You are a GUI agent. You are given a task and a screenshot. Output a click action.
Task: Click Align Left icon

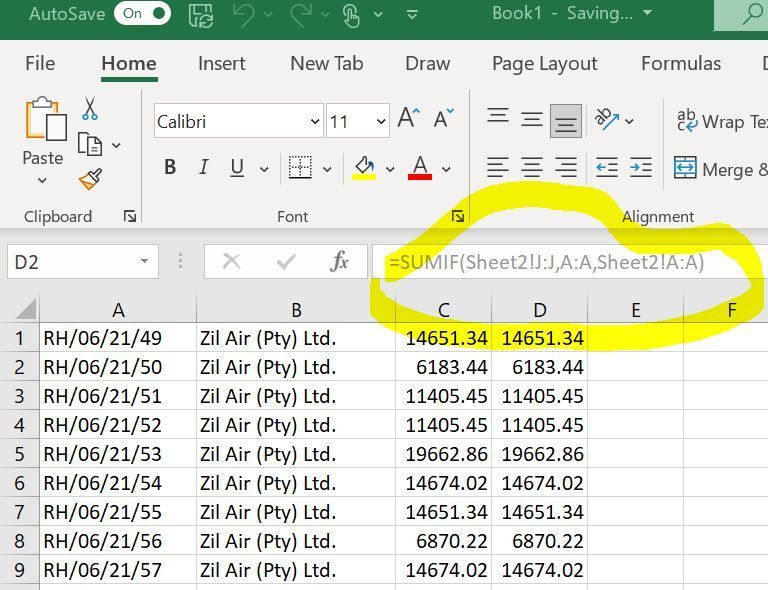click(x=498, y=167)
